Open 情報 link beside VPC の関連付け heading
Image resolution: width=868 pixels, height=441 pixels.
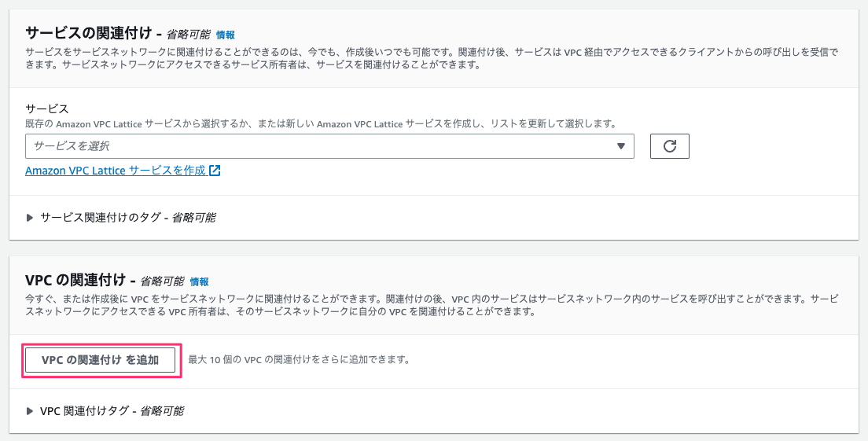pyautogui.click(x=199, y=281)
